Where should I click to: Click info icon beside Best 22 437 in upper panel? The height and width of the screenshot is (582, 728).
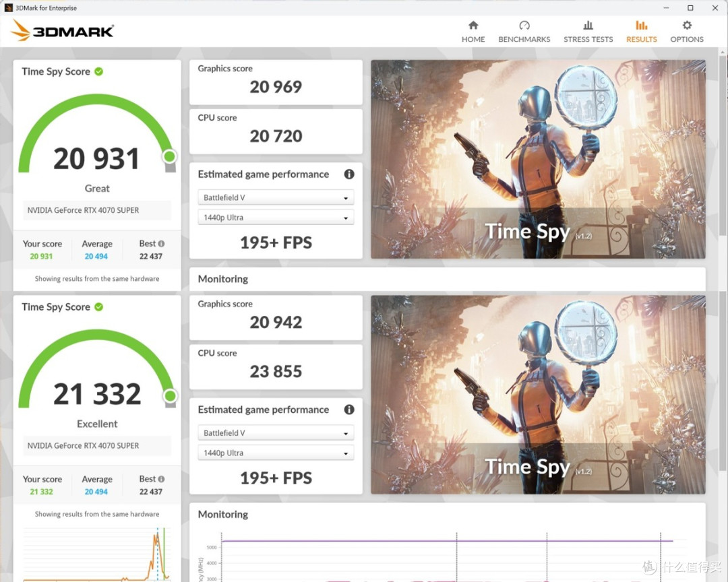coord(161,244)
